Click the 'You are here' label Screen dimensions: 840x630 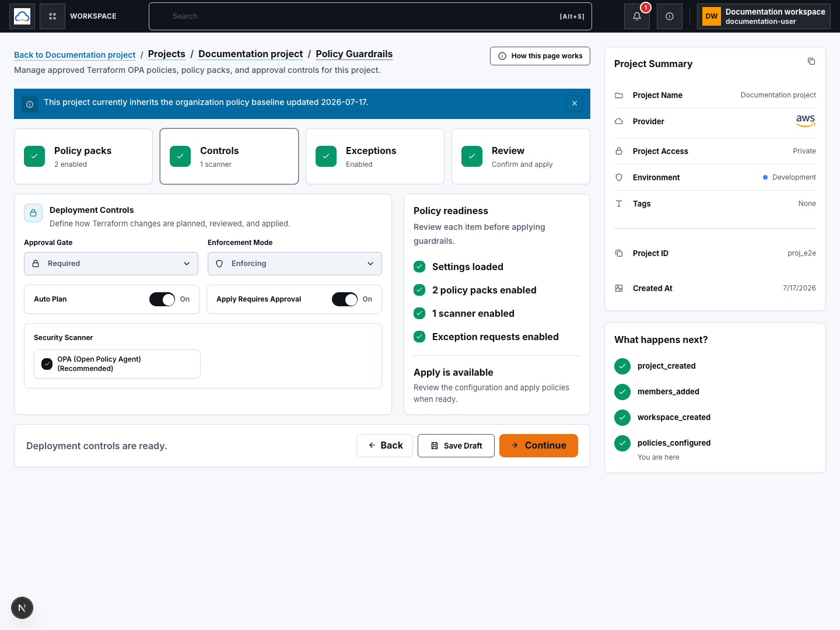pos(659,457)
